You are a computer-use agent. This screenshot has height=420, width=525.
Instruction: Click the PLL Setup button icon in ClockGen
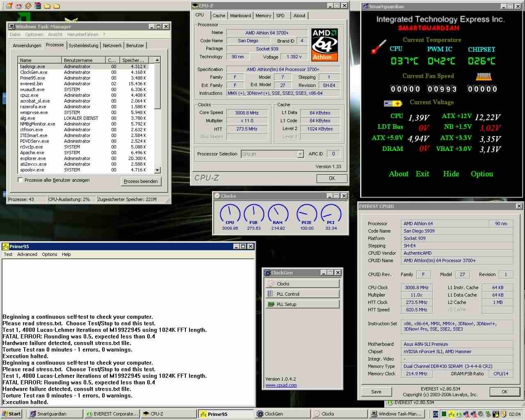[271, 304]
